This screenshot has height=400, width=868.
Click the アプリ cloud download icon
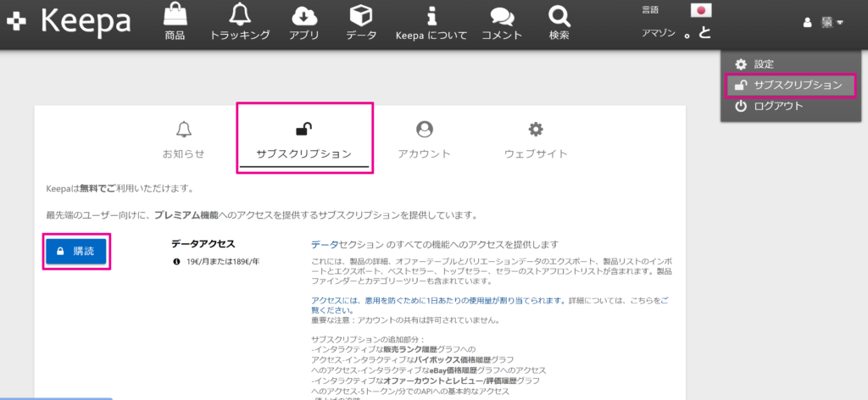(x=303, y=16)
